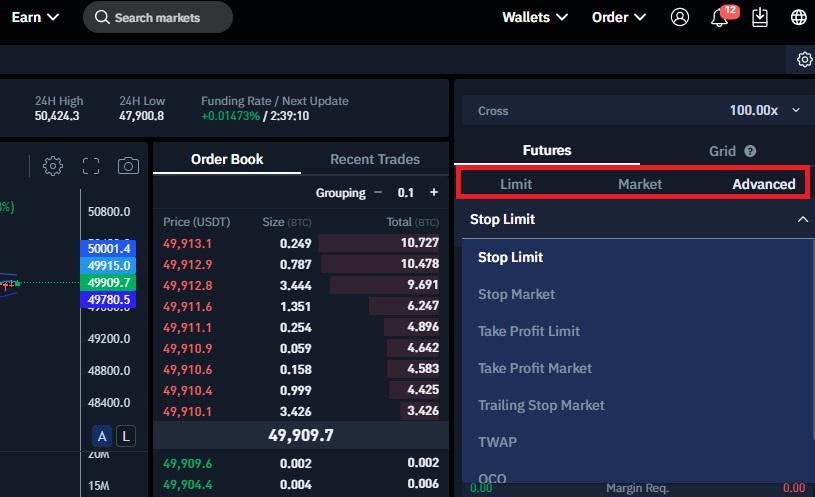Click the 24H Low value 47,900.8
The width and height of the screenshot is (815, 497).
click(141, 115)
